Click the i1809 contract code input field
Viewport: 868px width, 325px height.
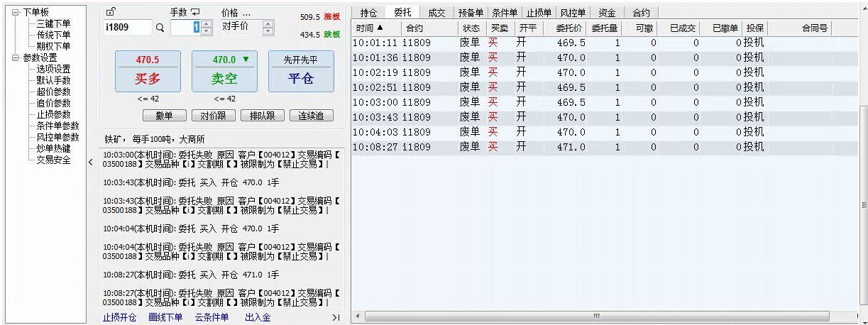(x=128, y=28)
